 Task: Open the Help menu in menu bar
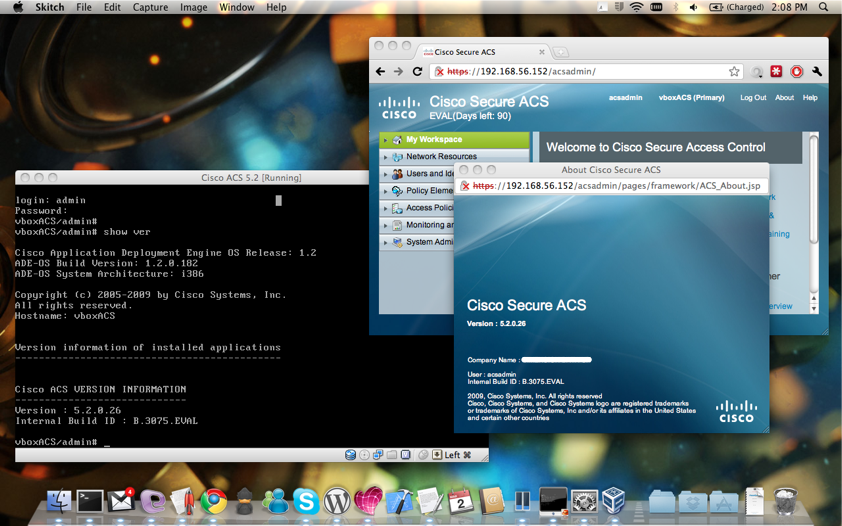[277, 7]
